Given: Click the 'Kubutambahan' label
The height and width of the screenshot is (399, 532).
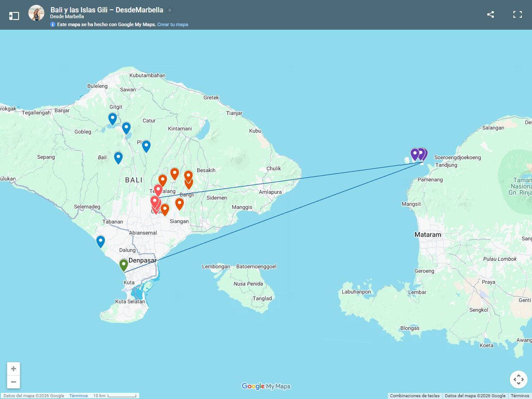Looking at the screenshot, I should point(147,75).
